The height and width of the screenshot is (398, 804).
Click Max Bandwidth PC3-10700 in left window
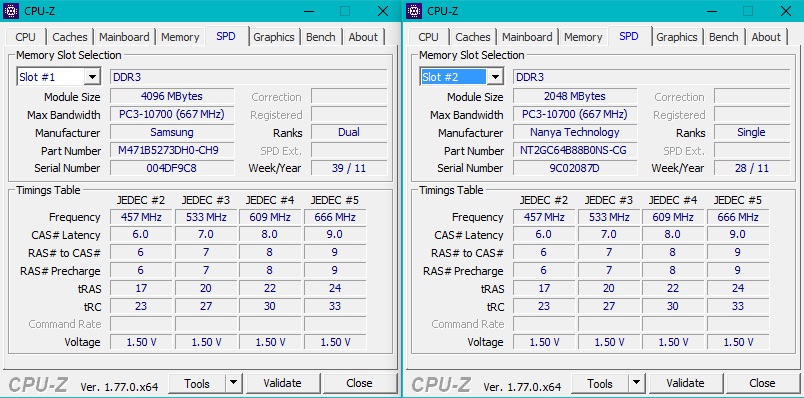(172, 114)
